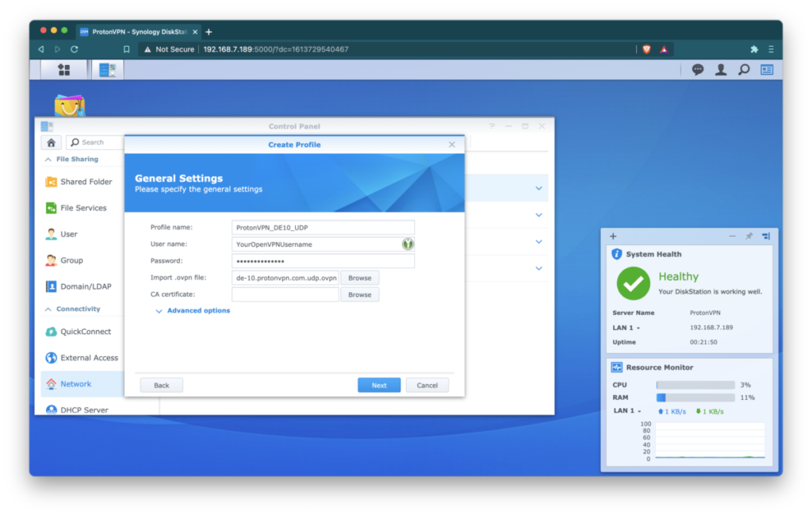Image resolution: width=812 pixels, height=515 pixels.
Task: Click the Brave Shields icon
Action: coord(646,49)
